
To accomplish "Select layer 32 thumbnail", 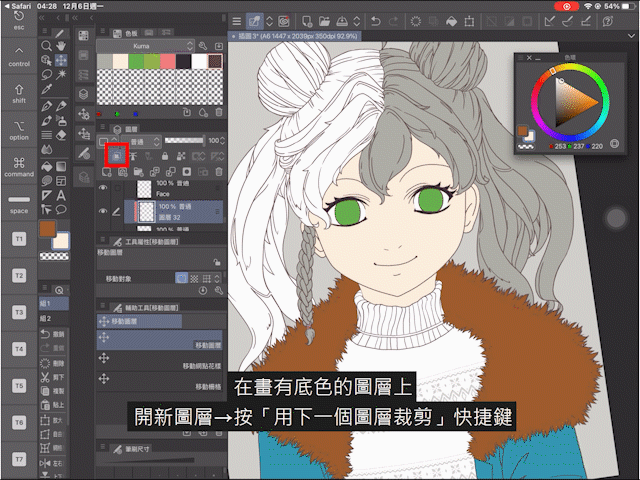I will point(146,211).
